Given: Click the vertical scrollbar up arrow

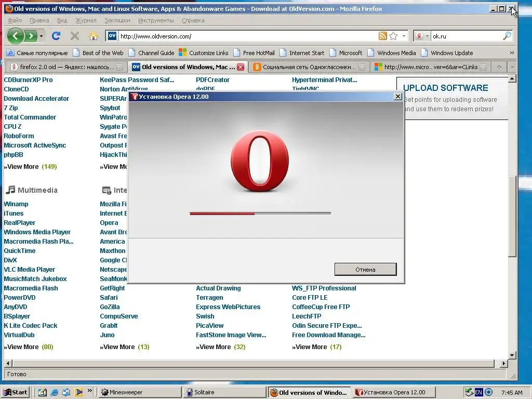Looking at the screenshot, I should [512, 79].
